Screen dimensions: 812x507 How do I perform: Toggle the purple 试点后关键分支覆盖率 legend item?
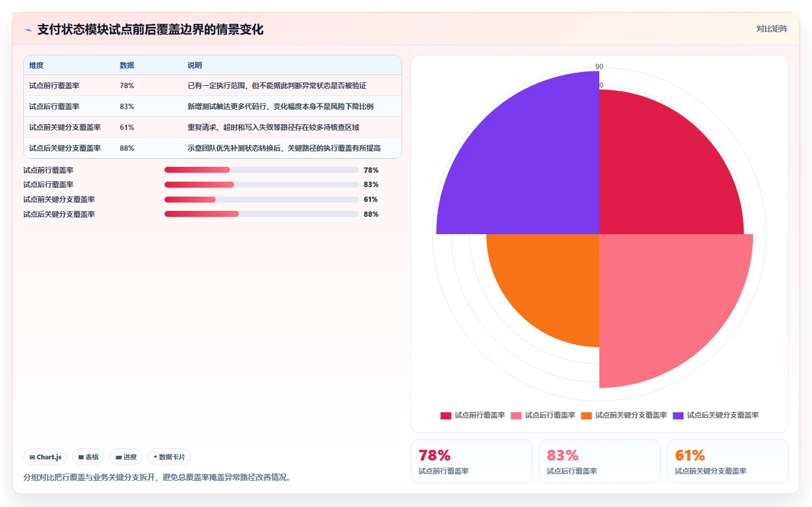pos(715,416)
